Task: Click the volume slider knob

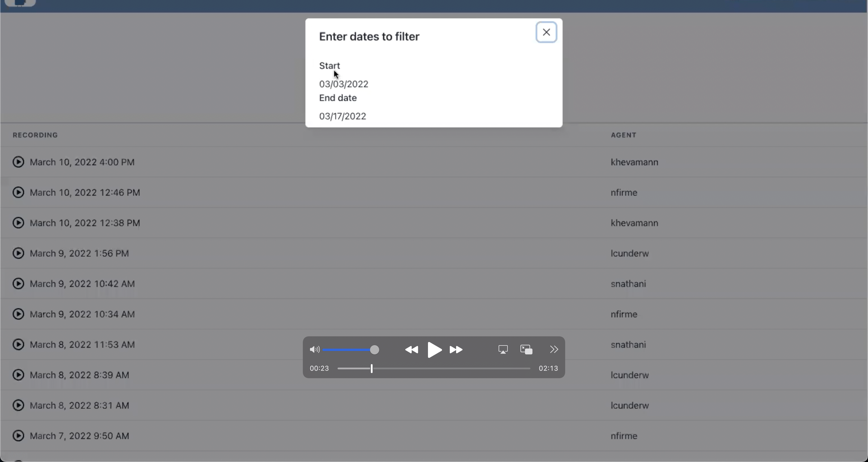Action: pos(374,350)
